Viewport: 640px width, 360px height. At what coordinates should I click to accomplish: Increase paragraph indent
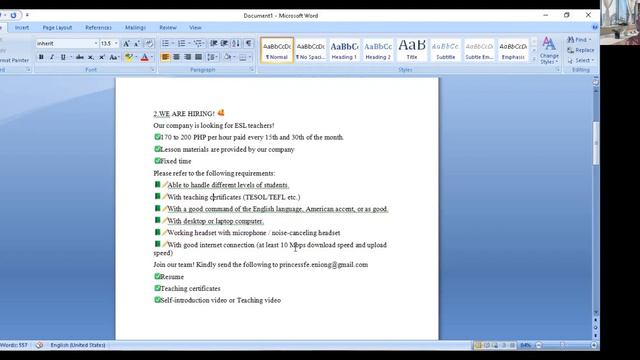(x=224, y=43)
